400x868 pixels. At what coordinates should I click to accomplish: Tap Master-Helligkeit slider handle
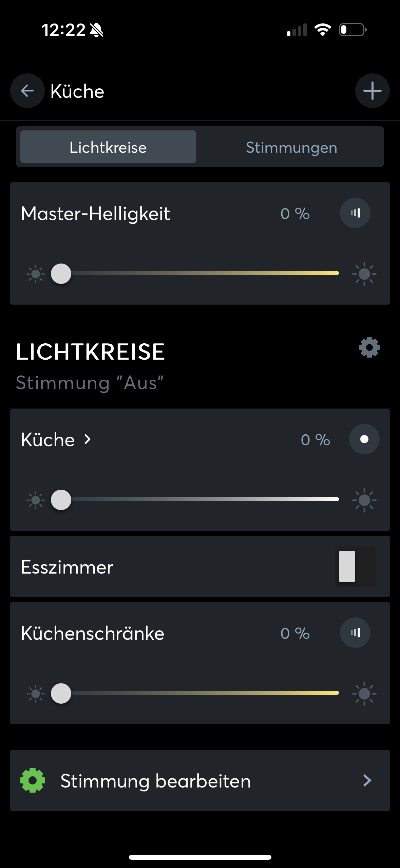[61, 274]
